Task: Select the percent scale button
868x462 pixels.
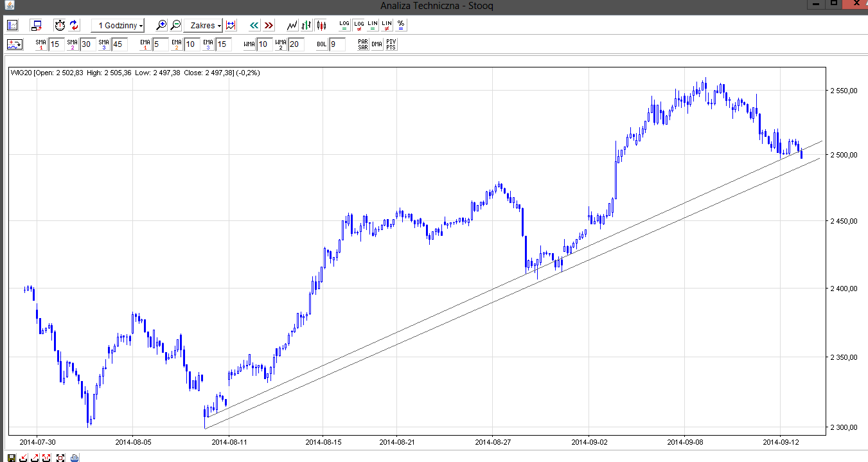Action: 401,25
